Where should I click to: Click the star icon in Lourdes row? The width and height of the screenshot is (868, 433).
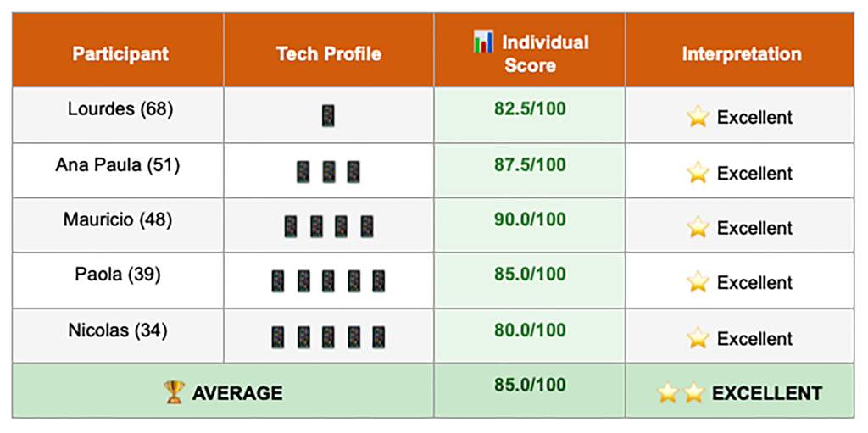coord(698,118)
